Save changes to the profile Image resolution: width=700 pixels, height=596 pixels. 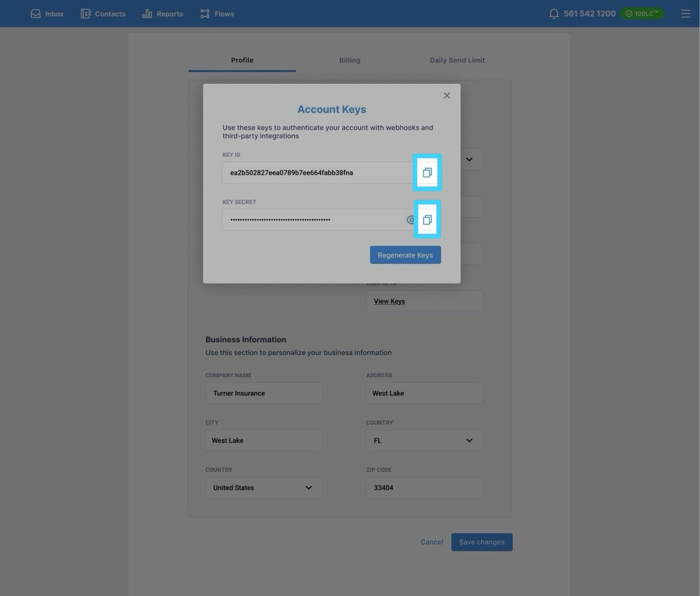pyautogui.click(x=482, y=542)
